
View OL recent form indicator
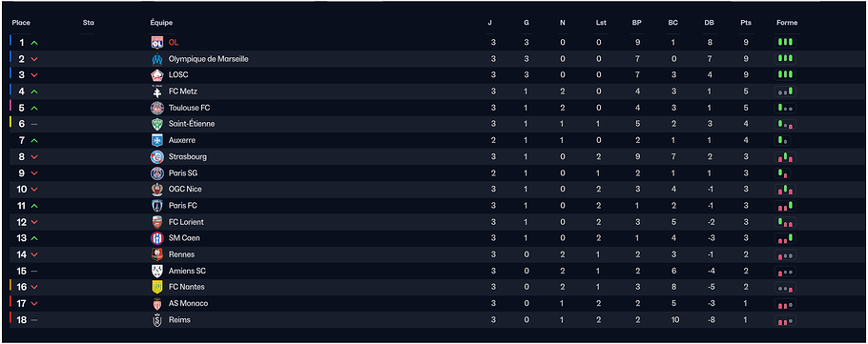pyautogui.click(x=785, y=43)
